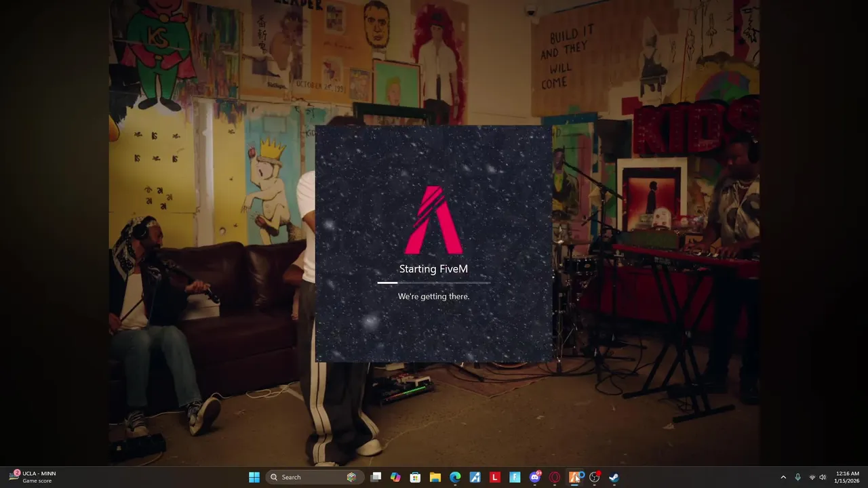This screenshot has width=868, height=488.
Task: Launch Microsoft Copilot from the taskbar
Action: [x=395, y=477]
